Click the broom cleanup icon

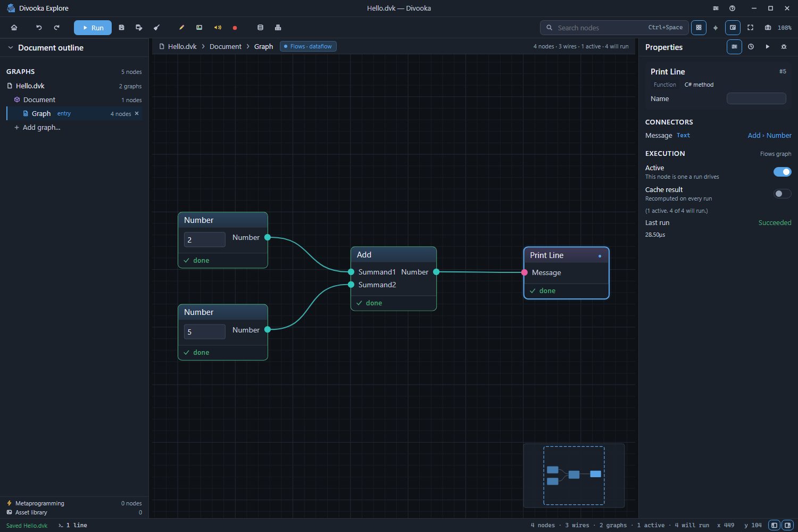click(x=156, y=28)
